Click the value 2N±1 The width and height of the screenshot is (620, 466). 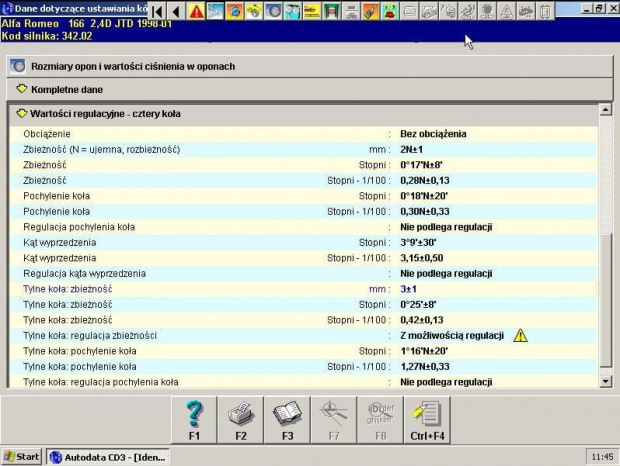coord(411,149)
